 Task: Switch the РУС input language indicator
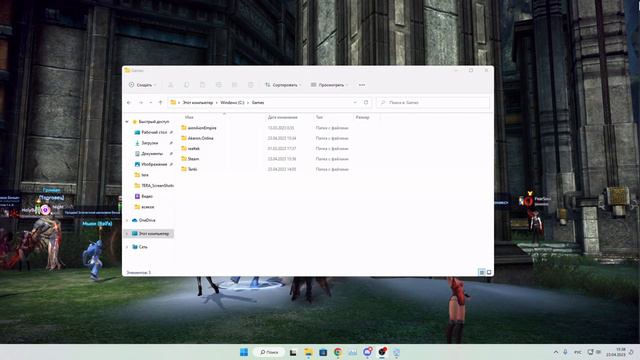(x=578, y=352)
